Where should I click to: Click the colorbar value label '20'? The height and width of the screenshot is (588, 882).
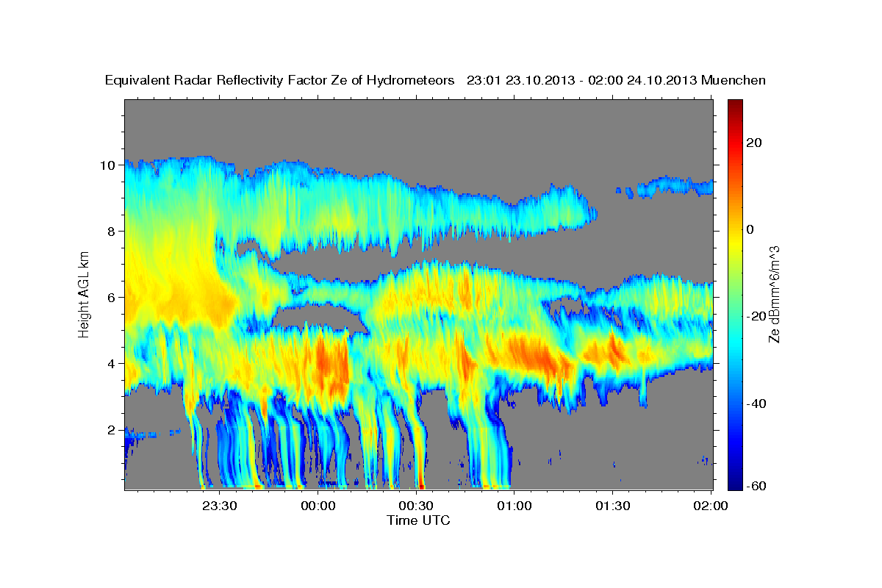755,143
